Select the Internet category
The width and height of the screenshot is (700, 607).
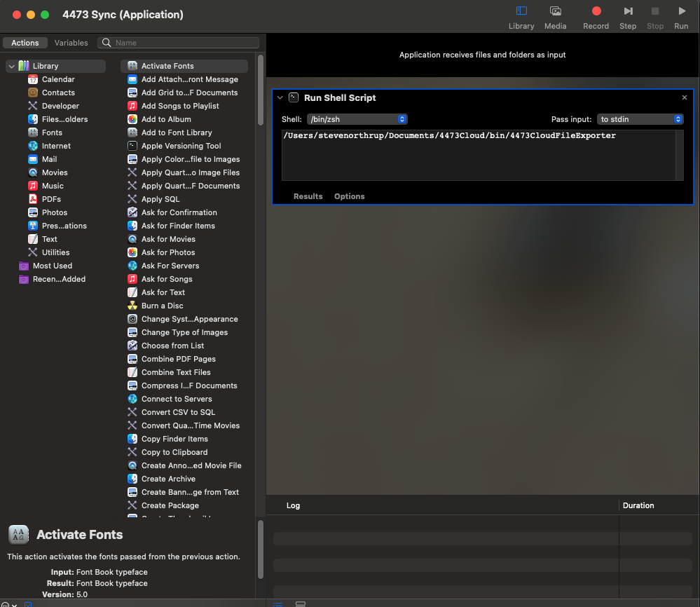click(56, 146)
